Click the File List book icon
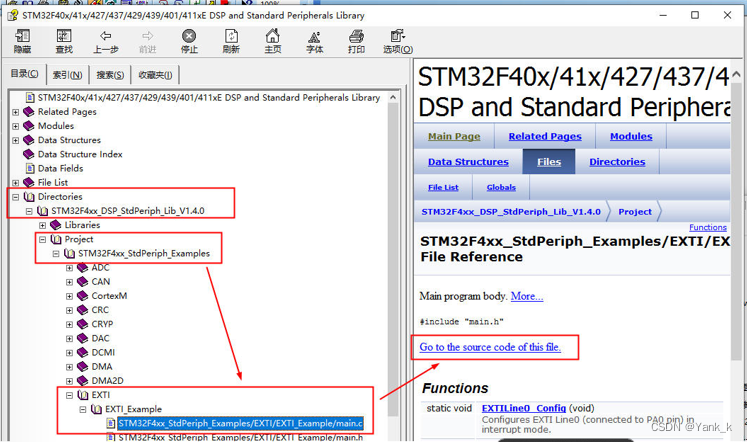This screenshot has width=747, height=442. click(29, 182)
